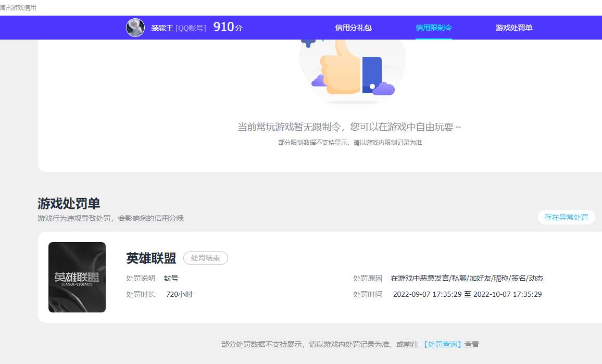Toggle the 处罚结束 status badge

[206, 258]
